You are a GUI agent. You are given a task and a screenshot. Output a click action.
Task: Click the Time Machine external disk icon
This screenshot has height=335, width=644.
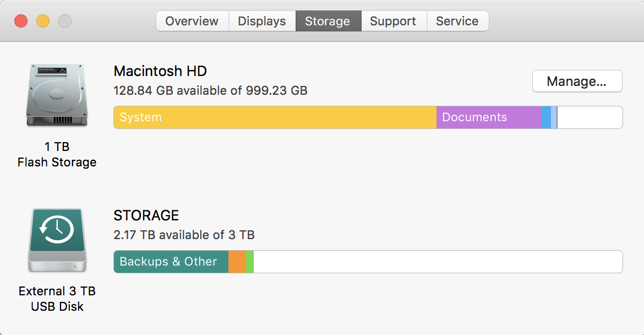pyautogui.click(x=57, y=240)
